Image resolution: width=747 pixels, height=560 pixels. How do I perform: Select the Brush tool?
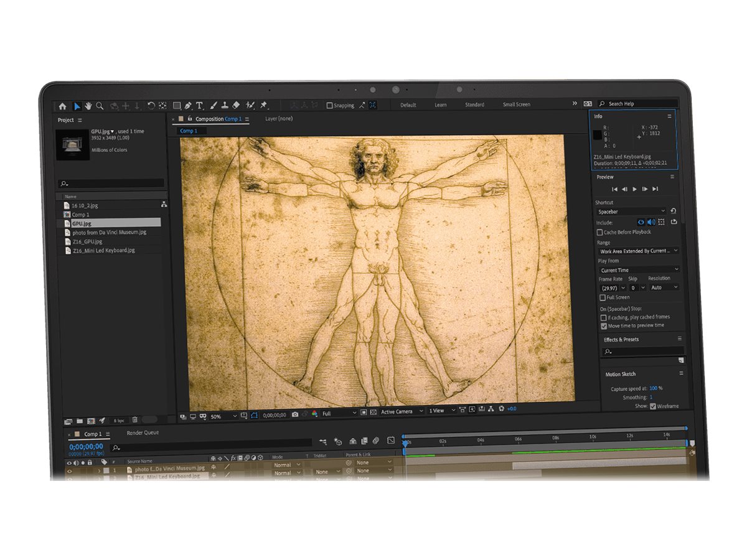tap(213, 106)
